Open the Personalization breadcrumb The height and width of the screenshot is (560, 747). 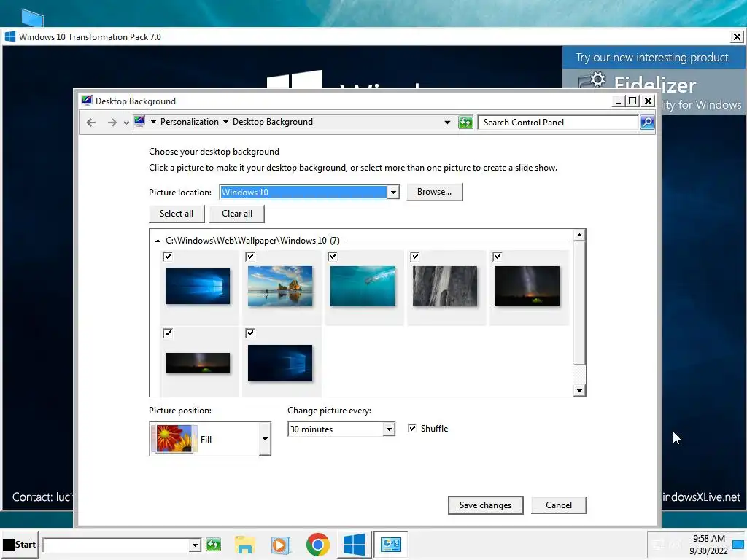click(x=189, y=122)
